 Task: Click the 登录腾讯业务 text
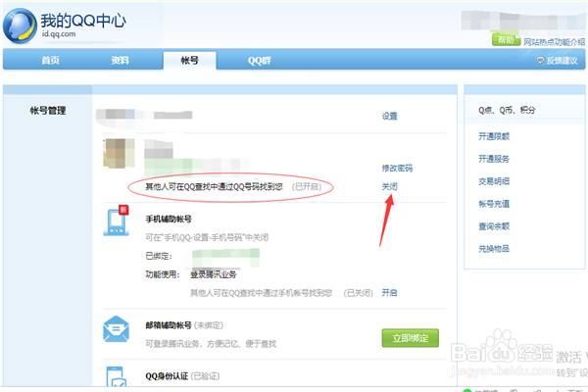point(214,274)
